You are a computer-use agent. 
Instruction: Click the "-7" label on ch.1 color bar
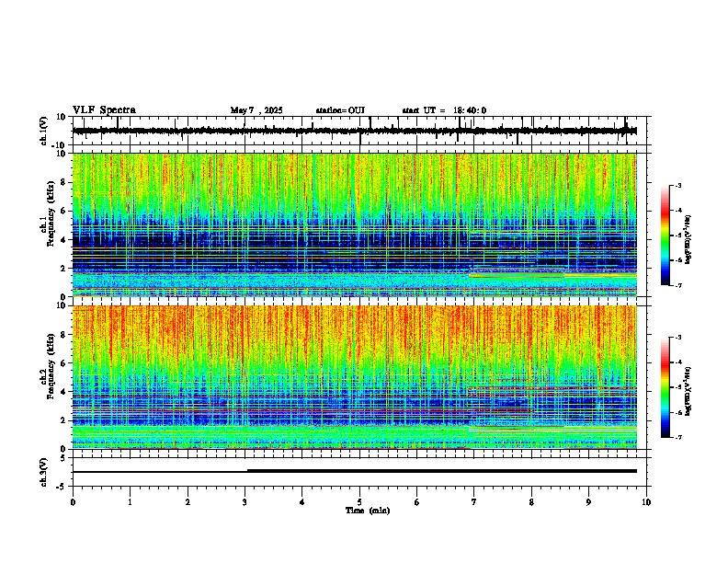(677, 285)
